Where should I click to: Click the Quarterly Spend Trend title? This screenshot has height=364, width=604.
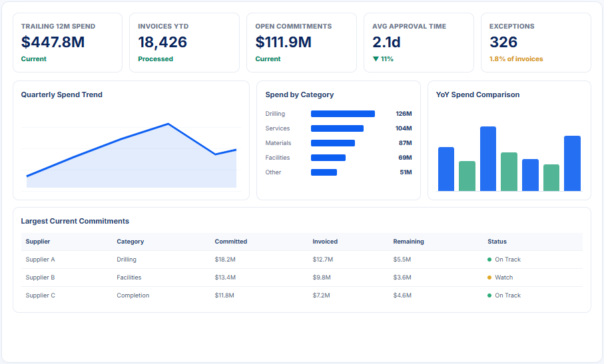pyautogui.click(x=62, y=94)
